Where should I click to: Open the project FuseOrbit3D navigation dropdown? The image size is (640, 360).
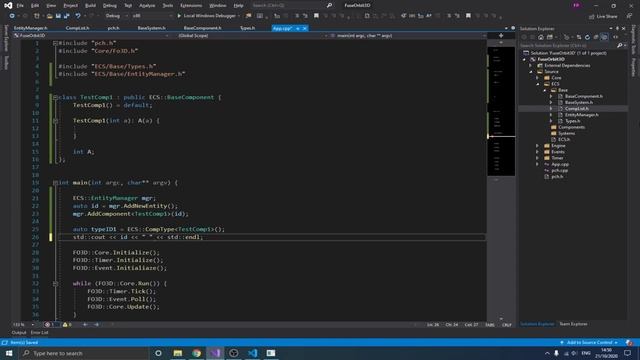(91, 36)
